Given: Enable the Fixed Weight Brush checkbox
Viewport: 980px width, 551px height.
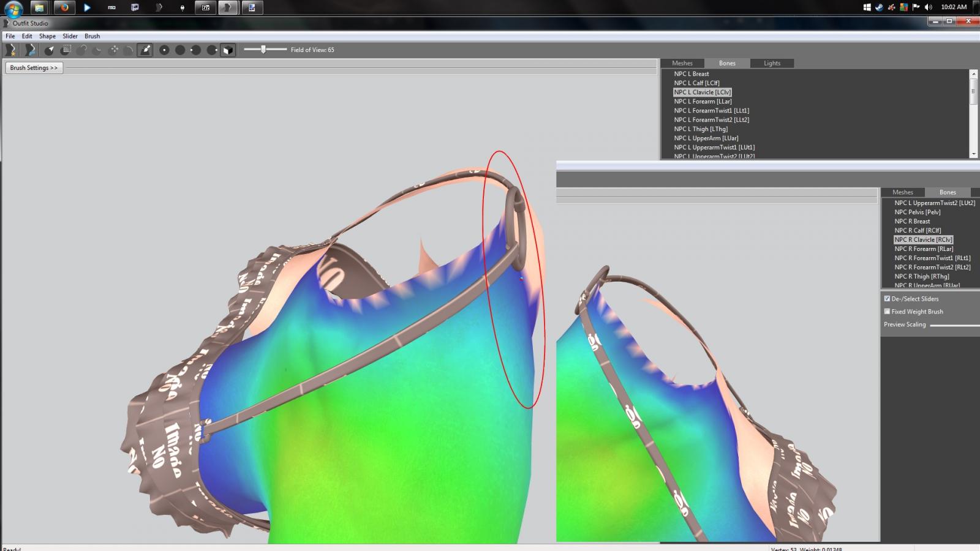Looking at the screenshot, I should pos(887,312).
